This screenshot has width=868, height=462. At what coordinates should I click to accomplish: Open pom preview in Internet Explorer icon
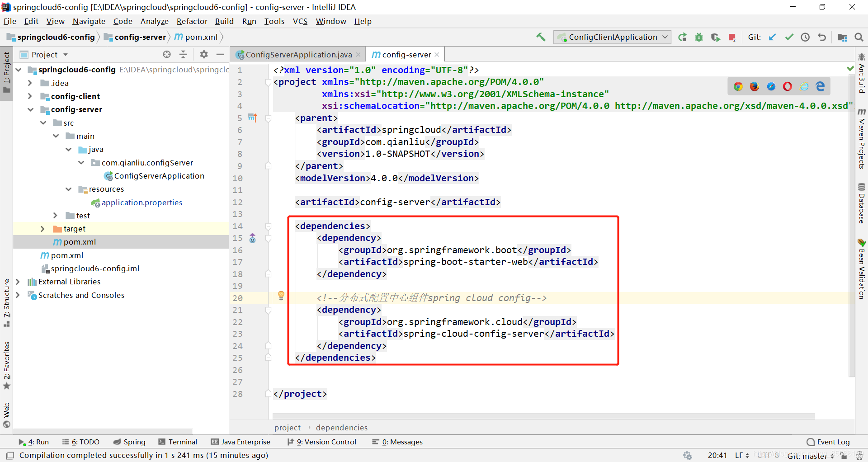[804, 86]
